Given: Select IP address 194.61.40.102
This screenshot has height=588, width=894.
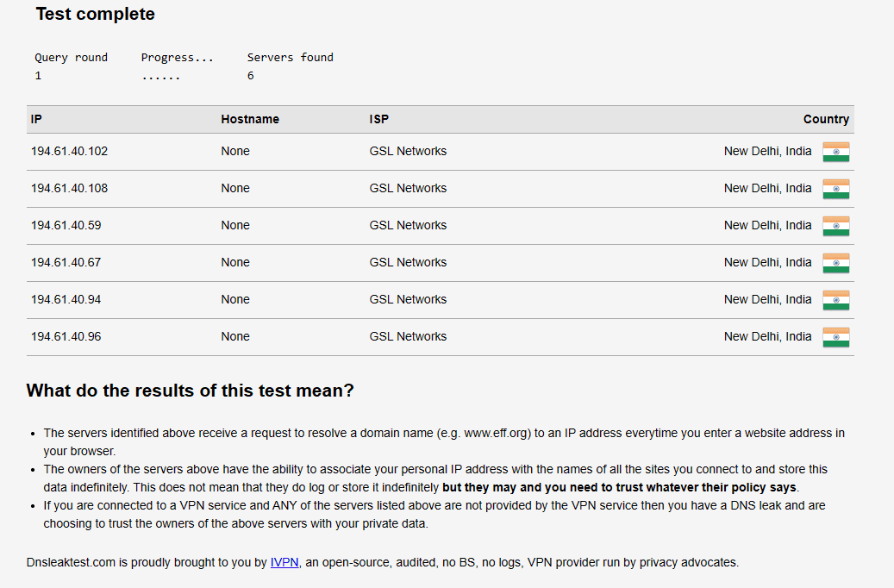Looking at the screenshot, I should tap(70, 151).
